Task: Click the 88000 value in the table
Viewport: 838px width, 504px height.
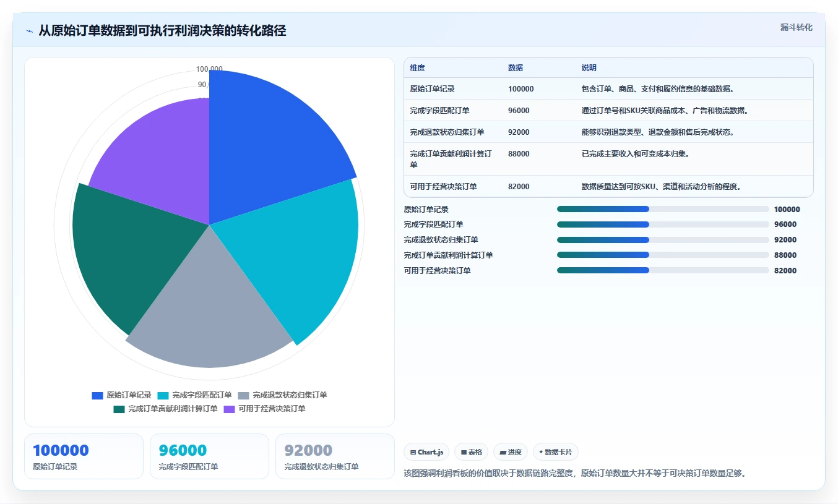Action: [519, 154]
